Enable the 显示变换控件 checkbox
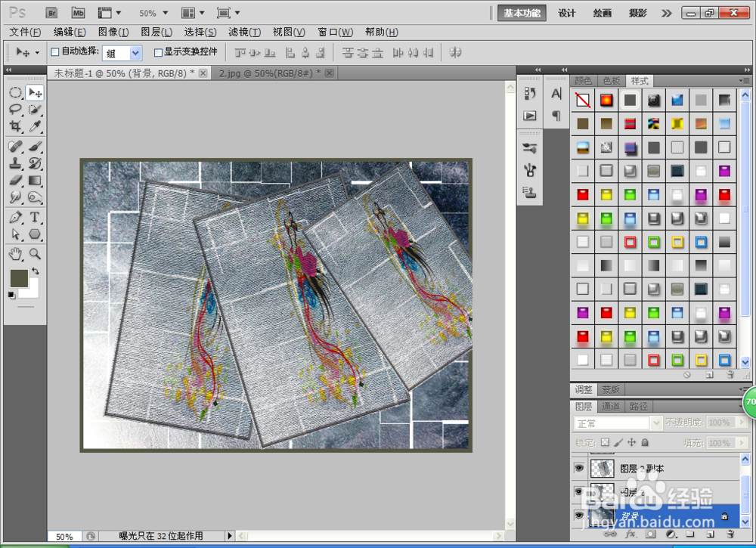 [158, 52]
